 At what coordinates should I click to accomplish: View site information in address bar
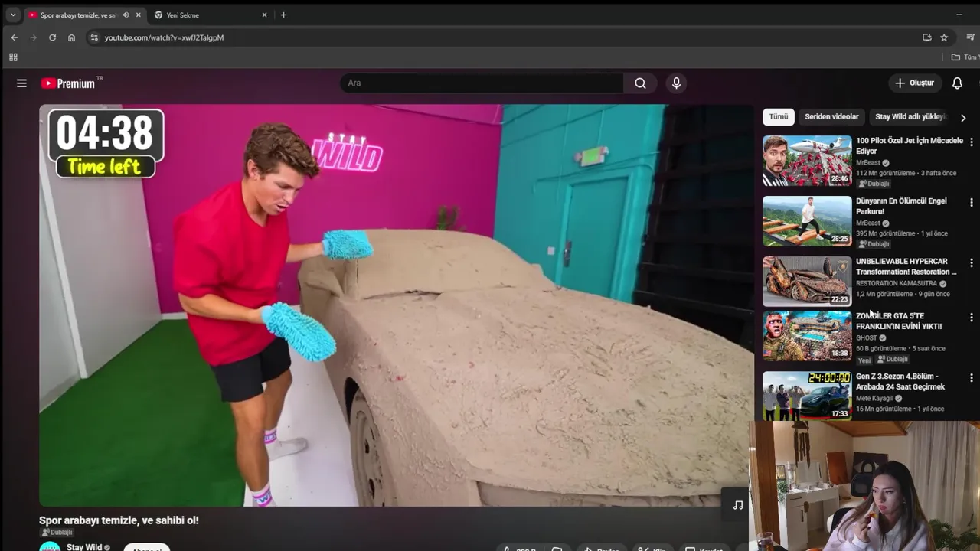pos(93,37)
